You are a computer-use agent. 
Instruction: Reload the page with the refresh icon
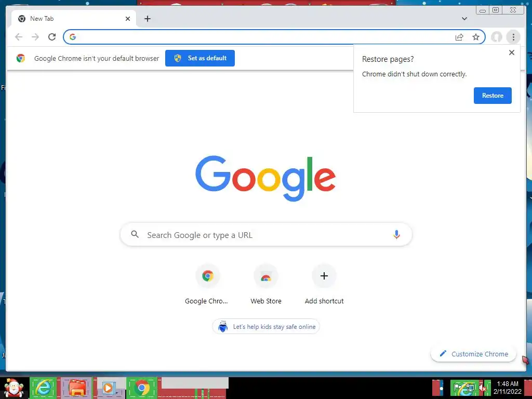[52, 37]
